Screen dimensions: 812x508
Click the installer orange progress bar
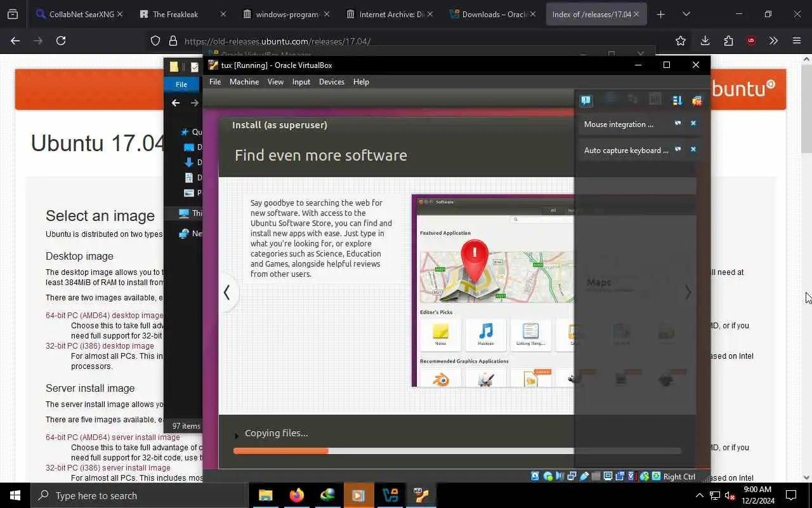tap(457, 451)
